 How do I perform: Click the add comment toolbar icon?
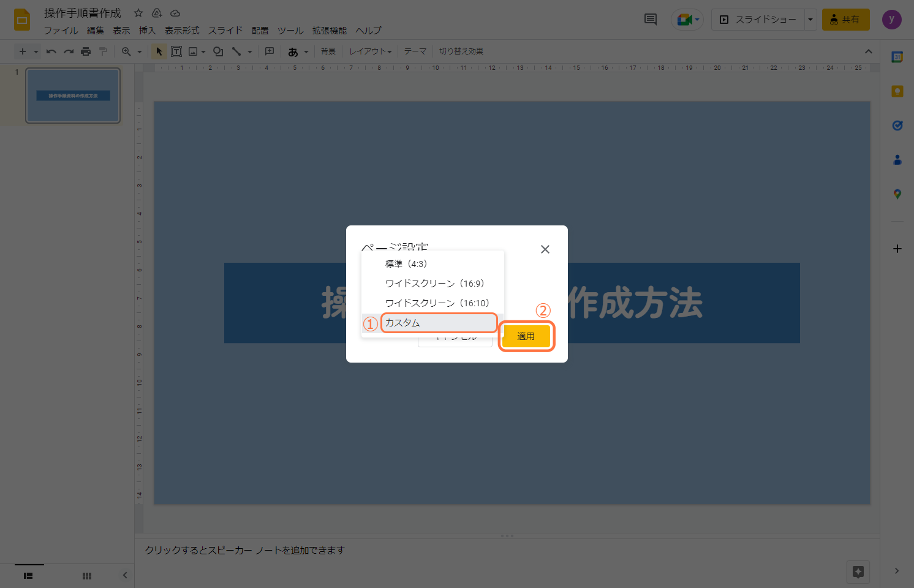pyautogui.click(x=270, y=51)
